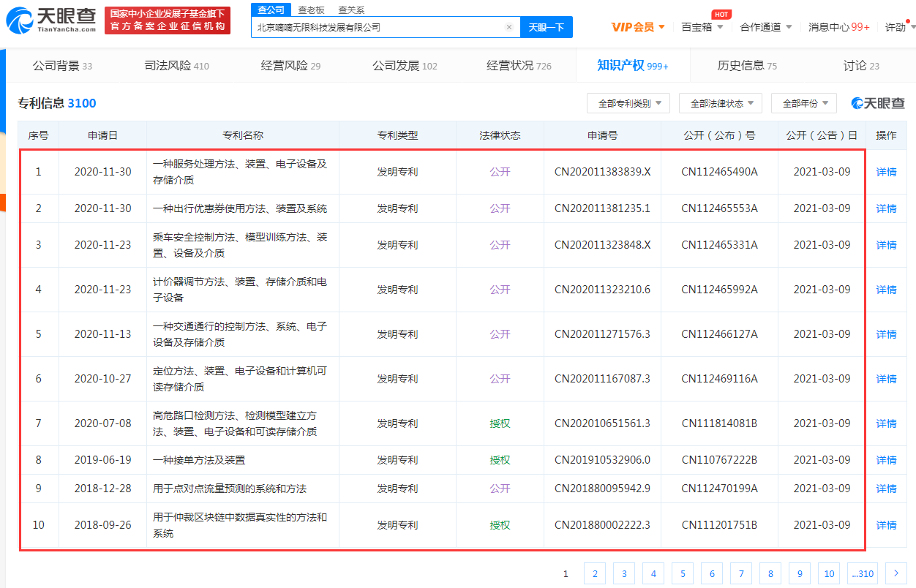Click the TianYanCha logo

tap(51, 20)
